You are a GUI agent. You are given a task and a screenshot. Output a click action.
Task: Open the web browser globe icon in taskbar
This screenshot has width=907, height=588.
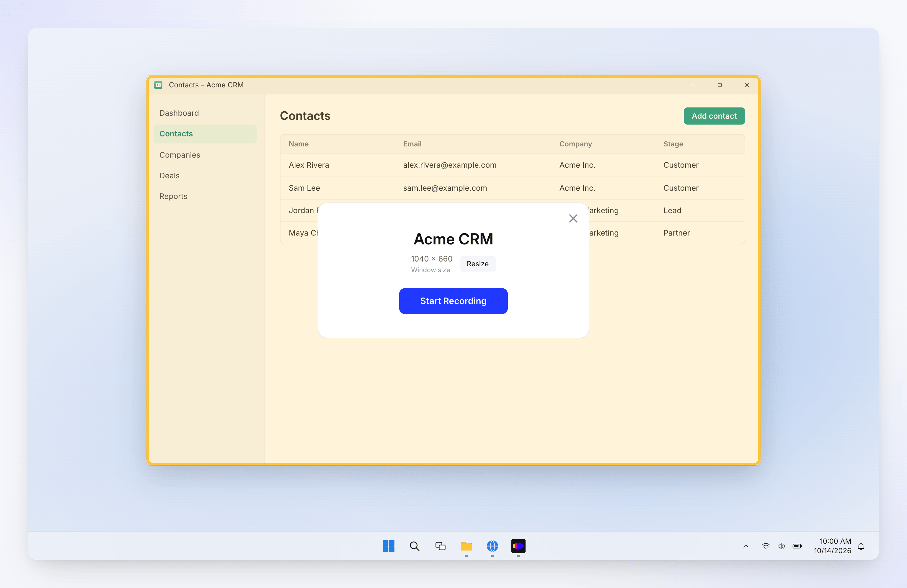point(492,546)
